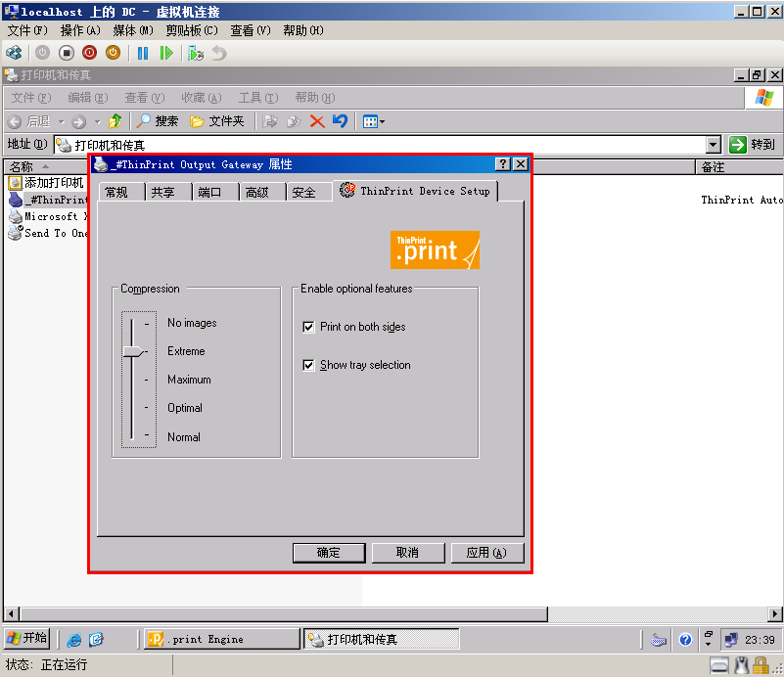
Task: Open the Forward history dropdown arrow
Action: 97,121
